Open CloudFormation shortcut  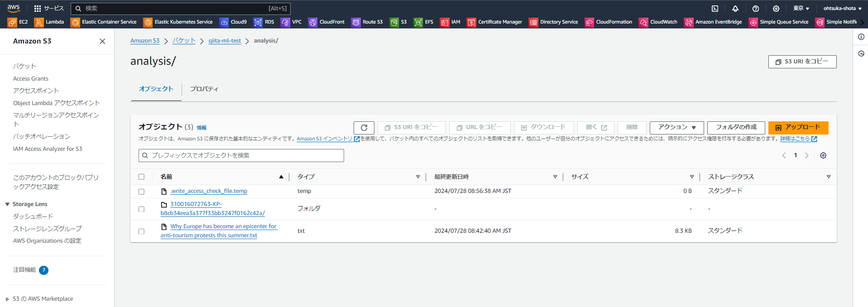pyautogui.click(x=609, y=22)
